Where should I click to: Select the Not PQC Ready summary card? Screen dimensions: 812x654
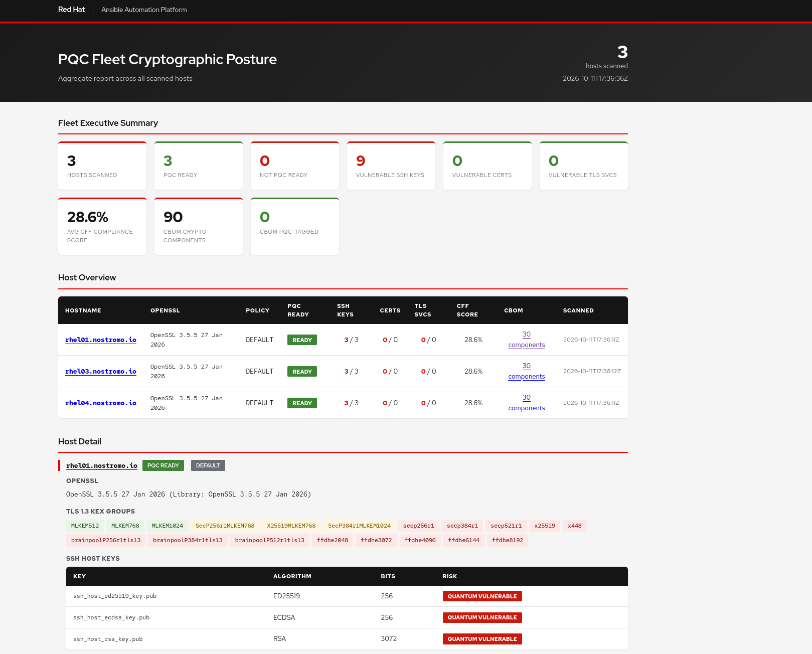[295, 166]
